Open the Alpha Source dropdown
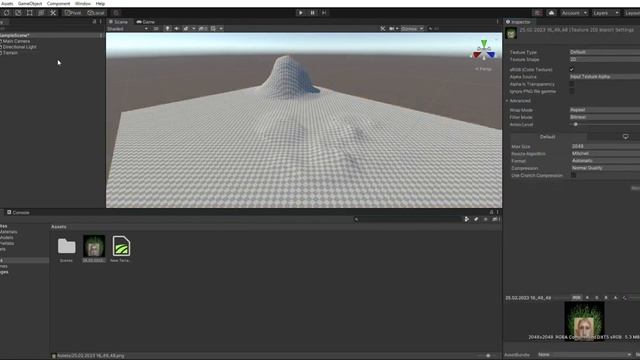Image resolution: width=640 pixels, height=360 pixels. point(604,76)
